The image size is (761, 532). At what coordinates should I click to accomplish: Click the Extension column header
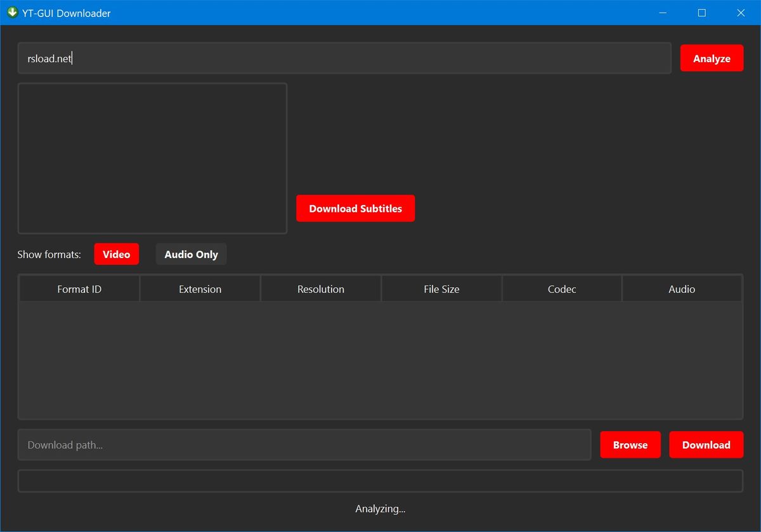point(200,289)
